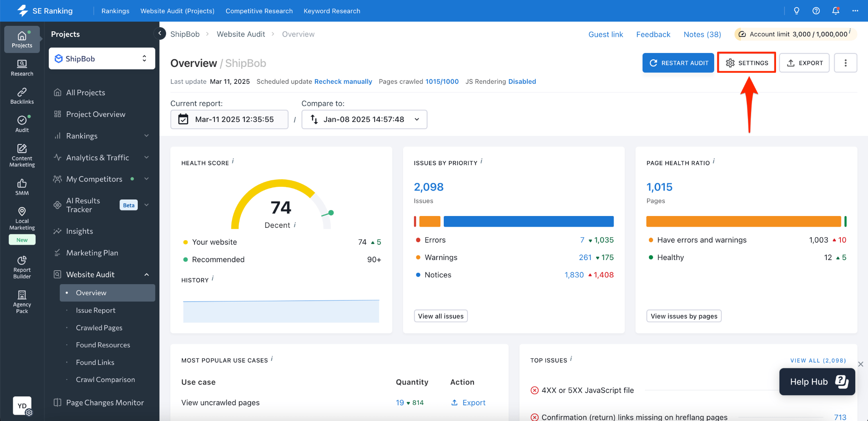Collapse the Projects sidebar panel

pos(160,33)
